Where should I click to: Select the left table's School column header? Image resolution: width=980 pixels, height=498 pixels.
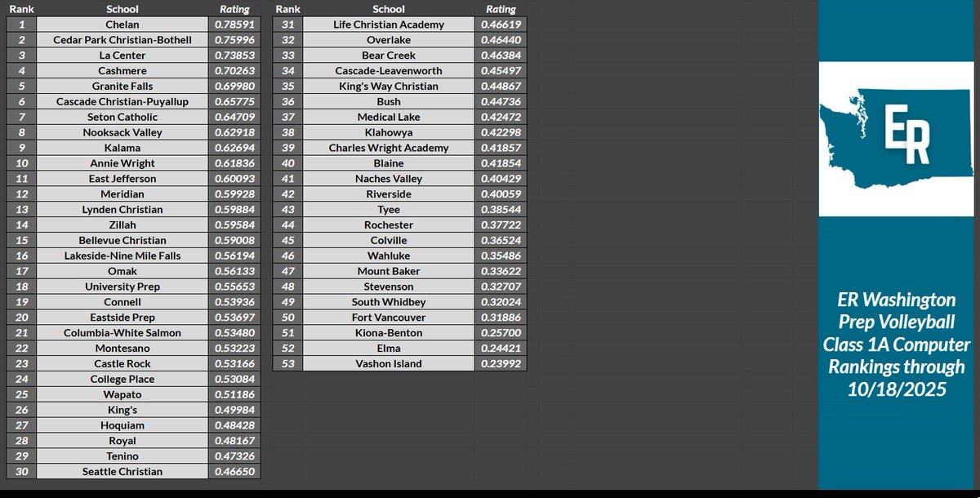coord(122,9)
